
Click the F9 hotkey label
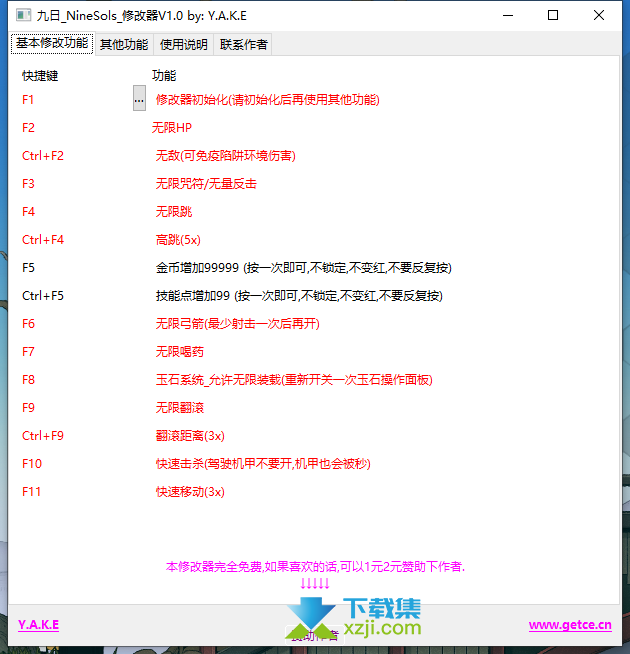(28, 407)
